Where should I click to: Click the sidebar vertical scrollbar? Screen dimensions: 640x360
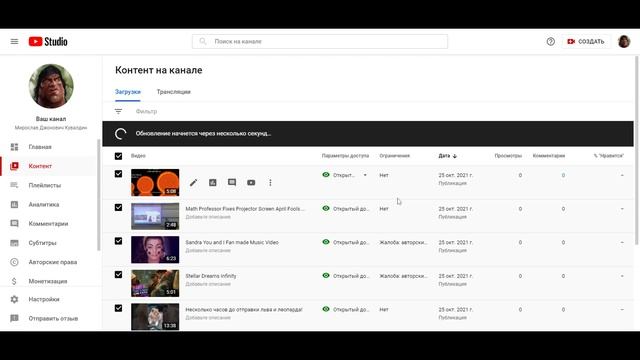pyautogui.click(x=98, y=195)
